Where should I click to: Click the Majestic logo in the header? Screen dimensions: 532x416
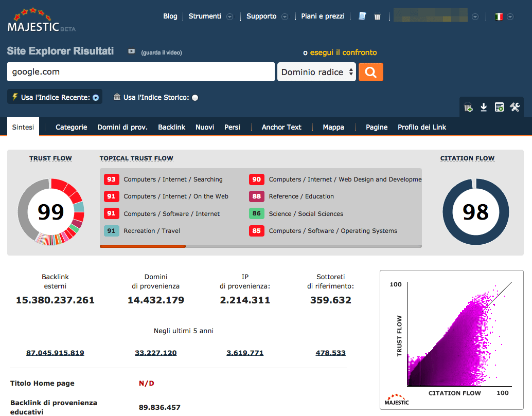[x=41, y=21]
